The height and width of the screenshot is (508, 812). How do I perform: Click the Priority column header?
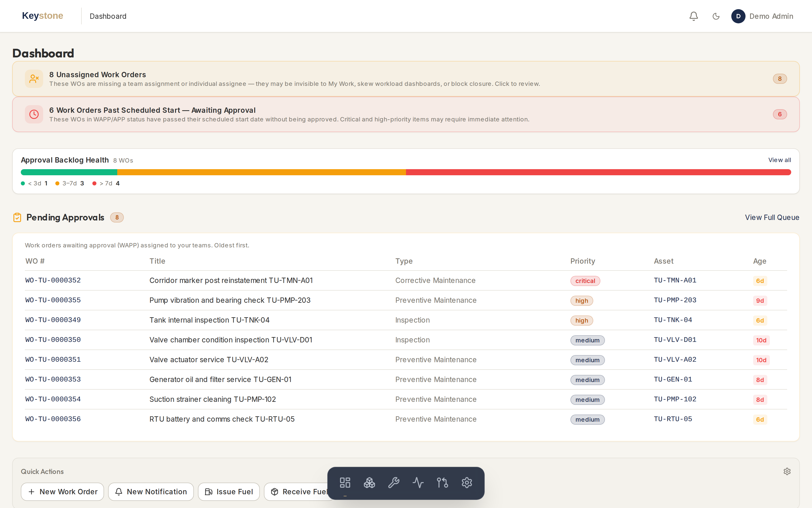(x=583, y=261)
